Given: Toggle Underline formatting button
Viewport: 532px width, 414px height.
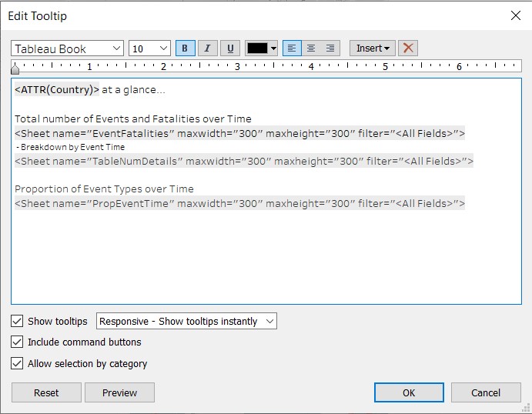Looking at the screenshot, I should click(229, 48).
